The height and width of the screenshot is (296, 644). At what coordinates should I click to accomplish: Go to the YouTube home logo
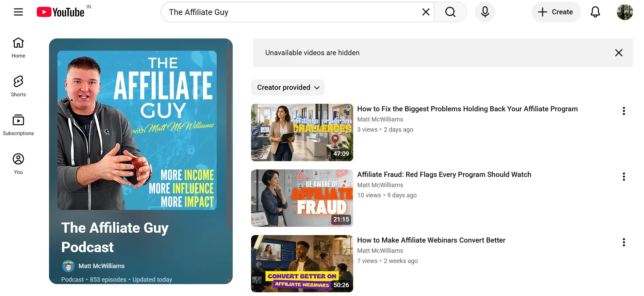pos(61,12)
